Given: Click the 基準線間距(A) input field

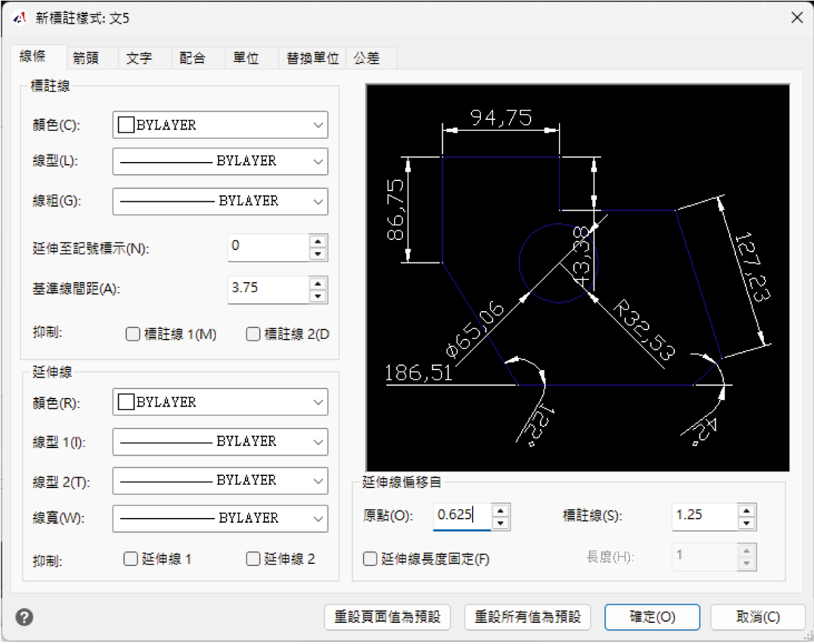Looking at the screenshot, I should tap(269, 289).
